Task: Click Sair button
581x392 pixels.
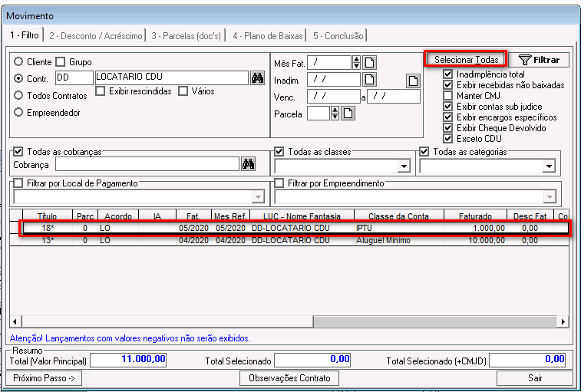Action: tap(535, 378)
